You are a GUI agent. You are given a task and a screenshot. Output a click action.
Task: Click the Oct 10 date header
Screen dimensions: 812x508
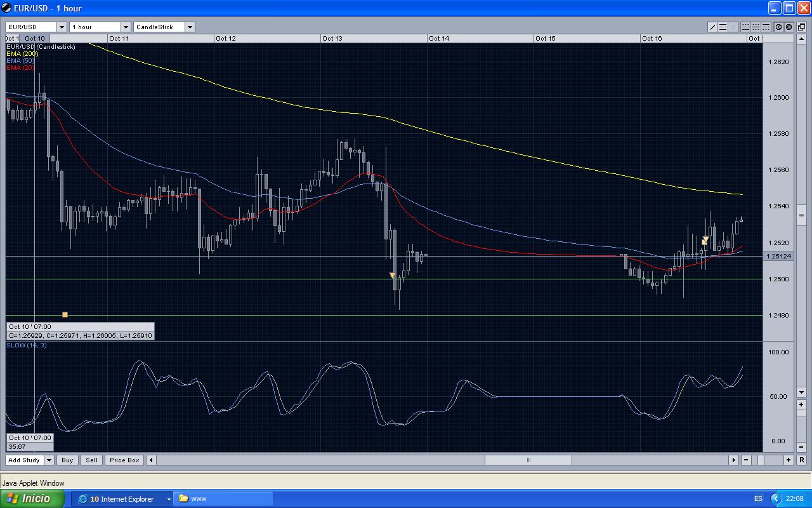(x=35, y=39)
